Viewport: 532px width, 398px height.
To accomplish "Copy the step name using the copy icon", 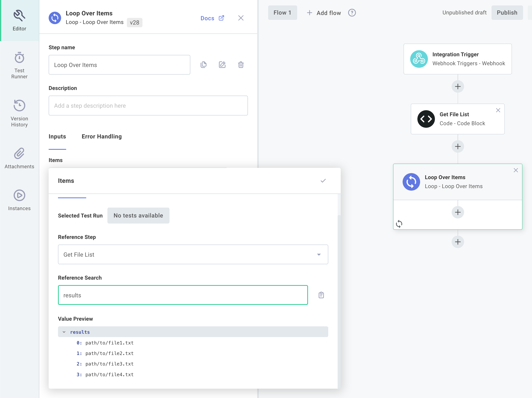I will (203, 64).
